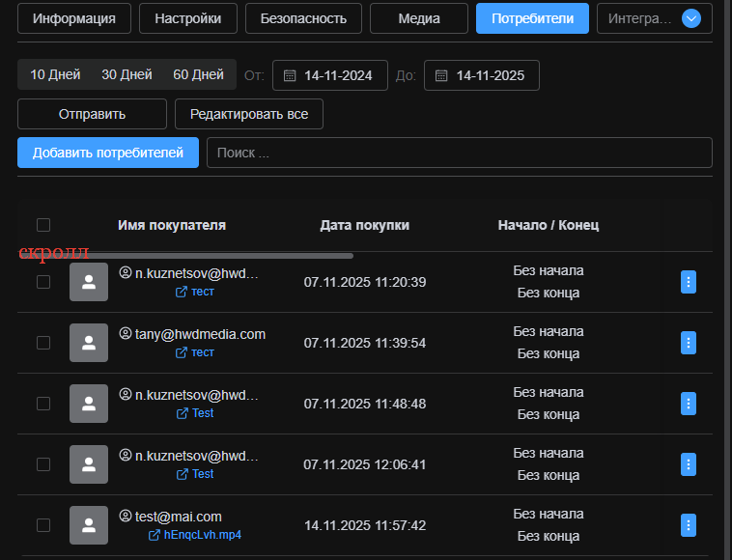Image resolution: width=732 pixels, height=560 pixels.
Task: Select the 60 Дней period filter
Action: click(198, 74)
